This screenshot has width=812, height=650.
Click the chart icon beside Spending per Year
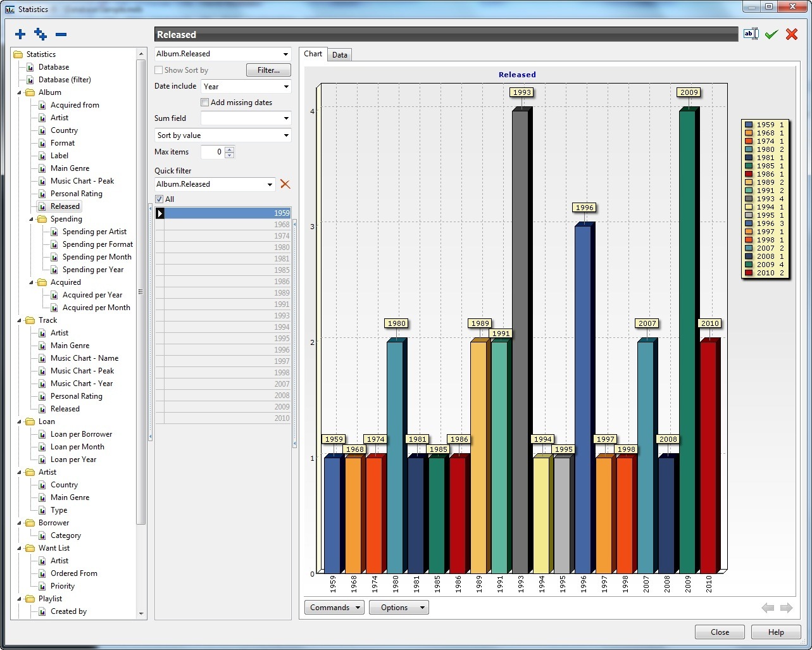(54, 270)
